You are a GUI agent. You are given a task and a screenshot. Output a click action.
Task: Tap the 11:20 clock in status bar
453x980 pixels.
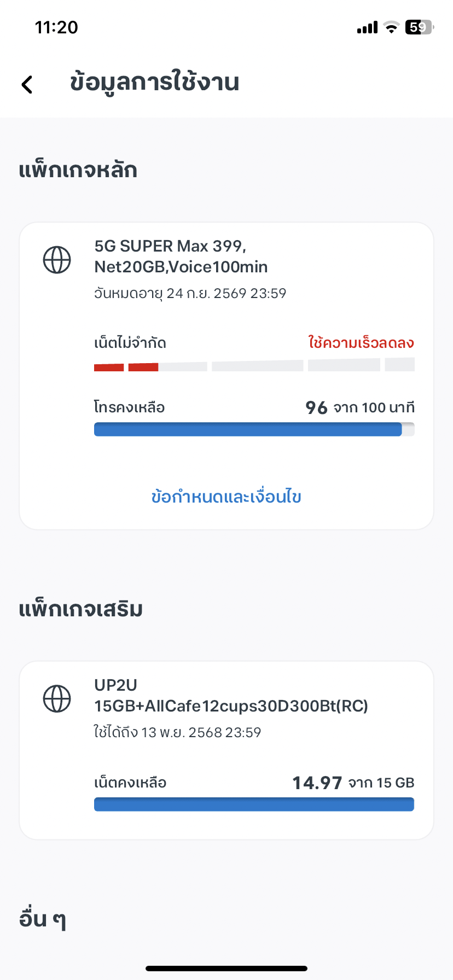point(56,27)
